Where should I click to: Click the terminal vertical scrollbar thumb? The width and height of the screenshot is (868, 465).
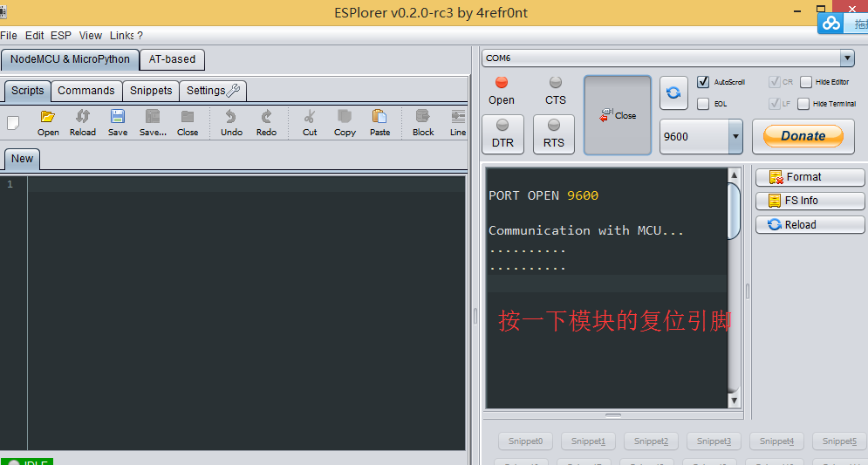pos(734,211)
